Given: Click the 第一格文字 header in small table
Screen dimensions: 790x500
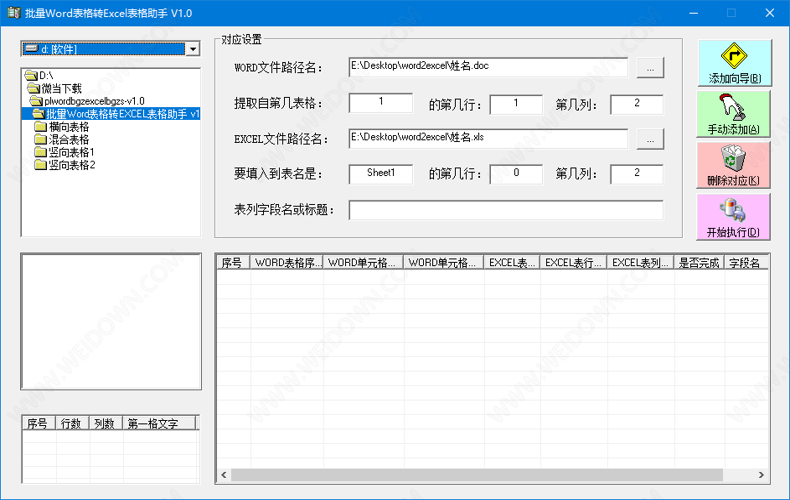Looking at the screenshot, I should click(159, 423).
